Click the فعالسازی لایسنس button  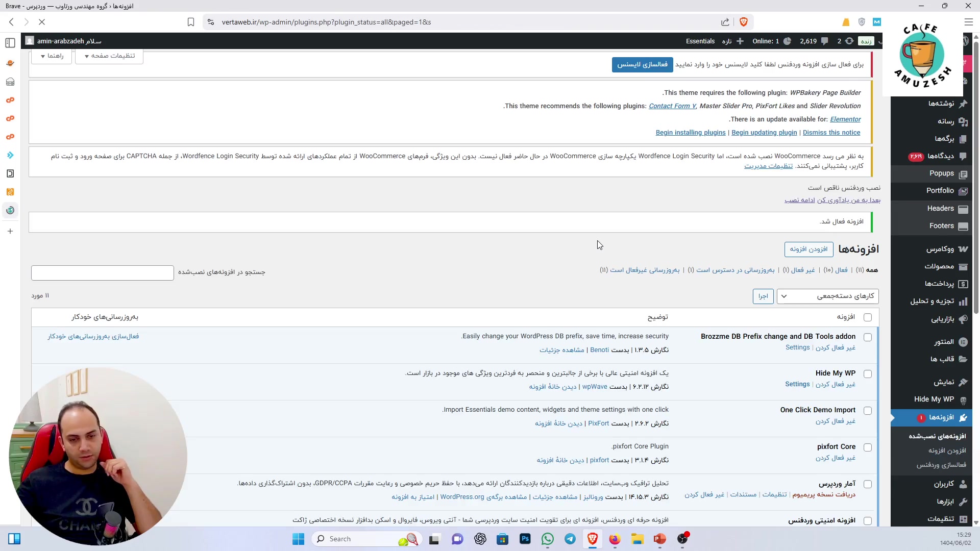642,65
